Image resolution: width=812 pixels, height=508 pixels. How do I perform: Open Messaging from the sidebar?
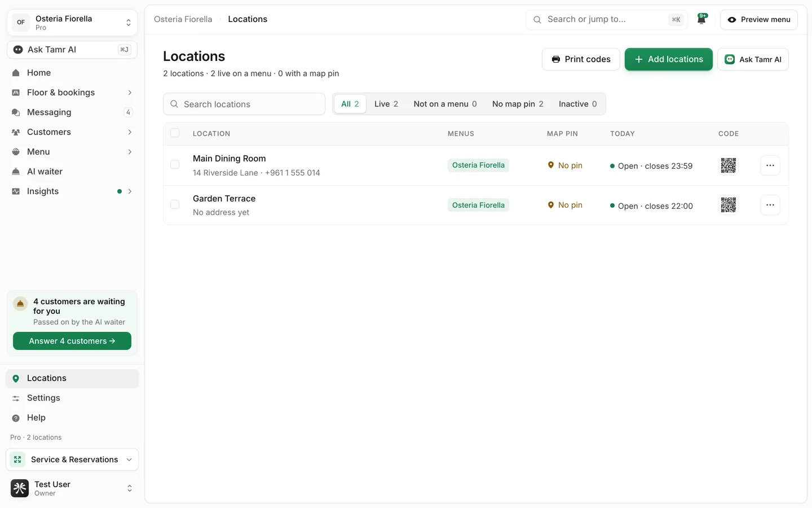coord(72,112)
